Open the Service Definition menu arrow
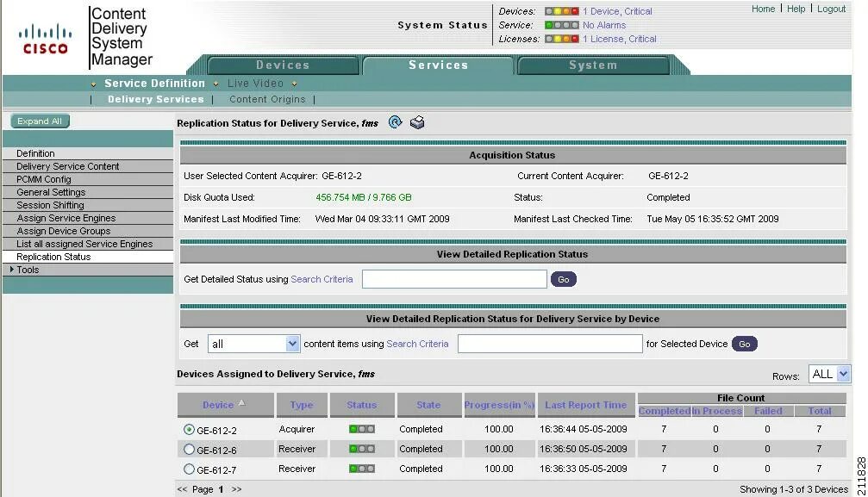868x497 pixels. coord(94,84)
